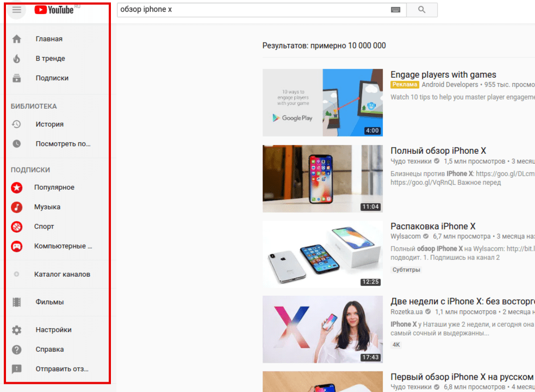The height and width of the screenshot is (392, 535).
Task: Open the Первый обзор iPhone X thumbnail
Action: pos(322,382)
